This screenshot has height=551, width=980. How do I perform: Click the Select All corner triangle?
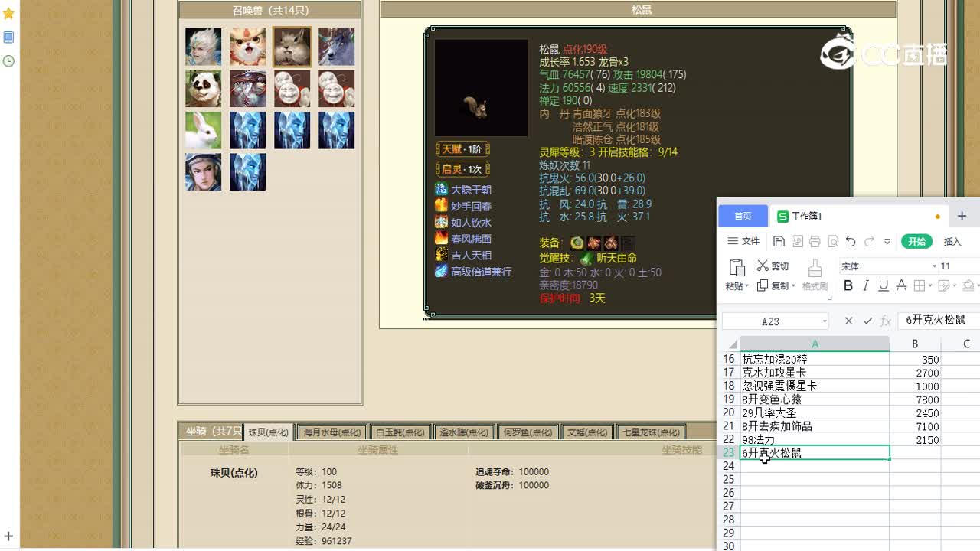[x=732, y=344]
